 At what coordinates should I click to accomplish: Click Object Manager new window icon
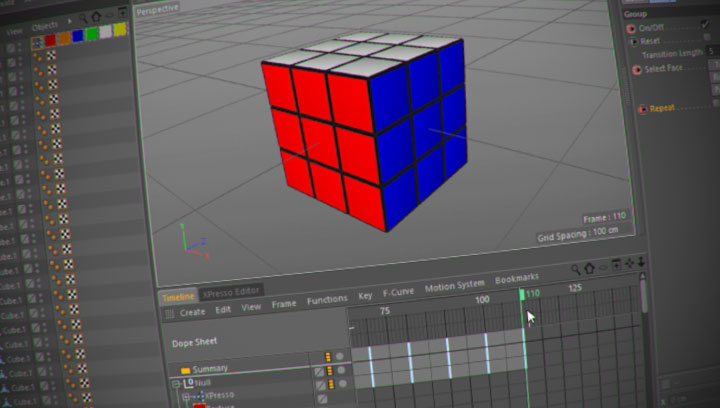[x=122, y=12]
